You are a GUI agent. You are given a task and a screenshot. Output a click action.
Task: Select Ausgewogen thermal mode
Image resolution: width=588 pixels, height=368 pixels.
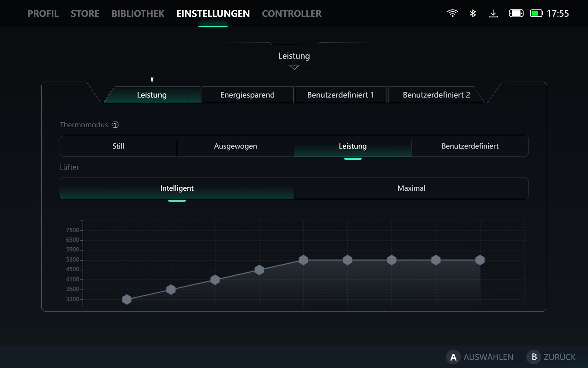pyautogui.click(x=235, y=146)
